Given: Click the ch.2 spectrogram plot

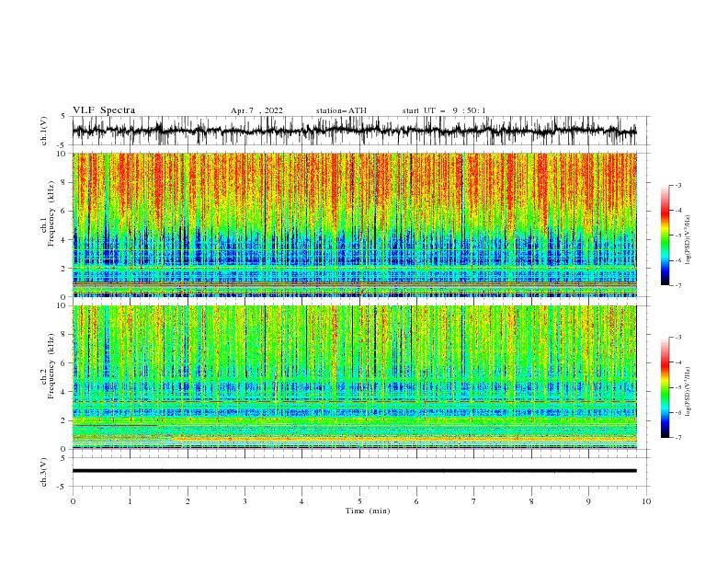Looking at the screenshot, I should point(354,377).
